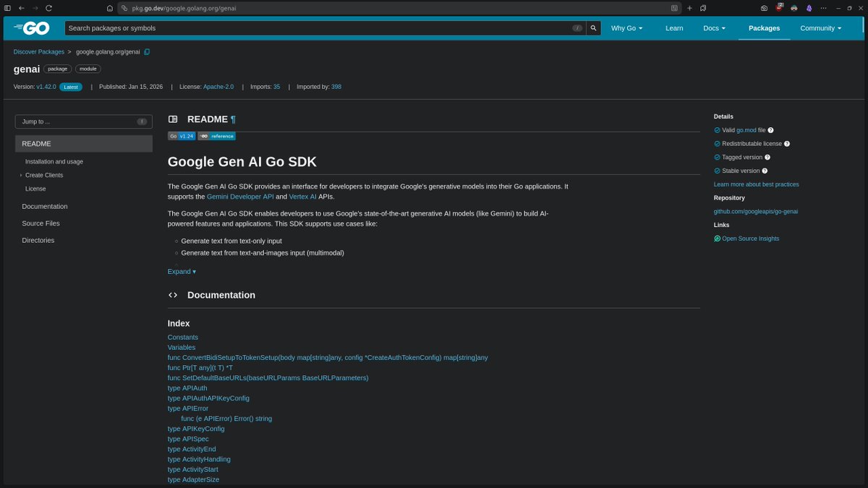This screenshot has width=868, height=488.
Task: Toggle the browser sidebar panel icon
Action: [7, 8]
